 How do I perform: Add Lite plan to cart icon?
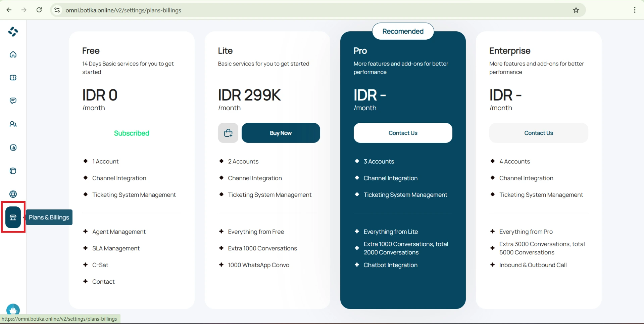228,133
